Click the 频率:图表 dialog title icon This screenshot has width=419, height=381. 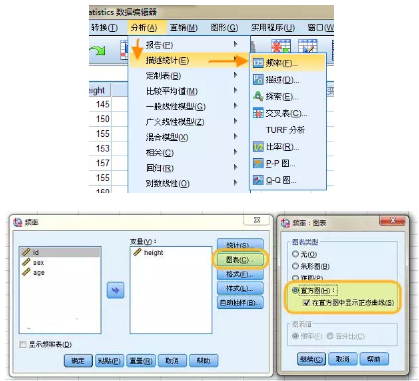click(285, 223)
